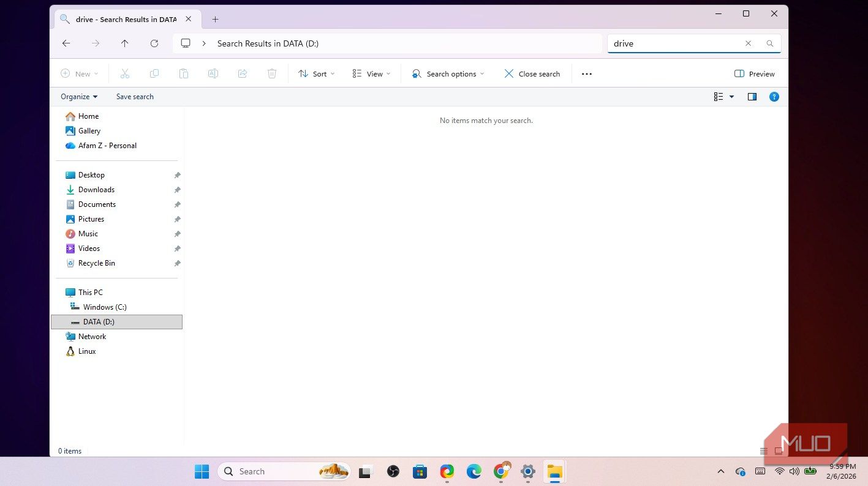Select DATA (D:) drive

point(116,322)
